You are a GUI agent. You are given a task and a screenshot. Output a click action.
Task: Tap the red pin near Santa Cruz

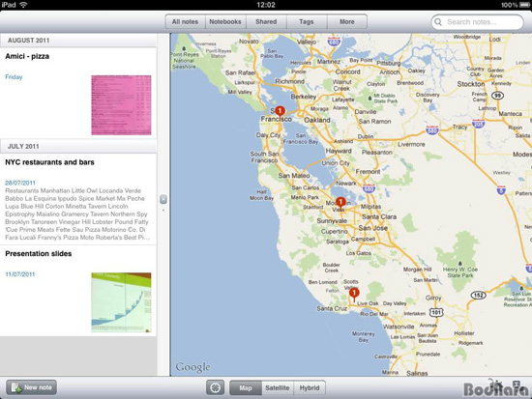(354, 294)
